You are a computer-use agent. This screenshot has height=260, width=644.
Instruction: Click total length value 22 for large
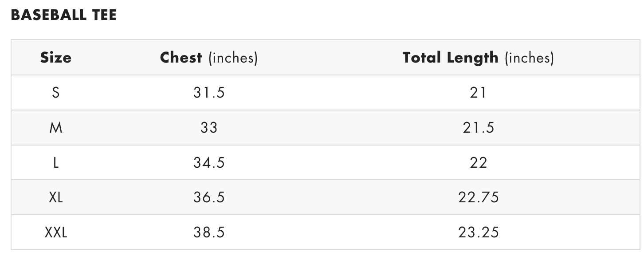pyautogui.click(x=478, y=163)
